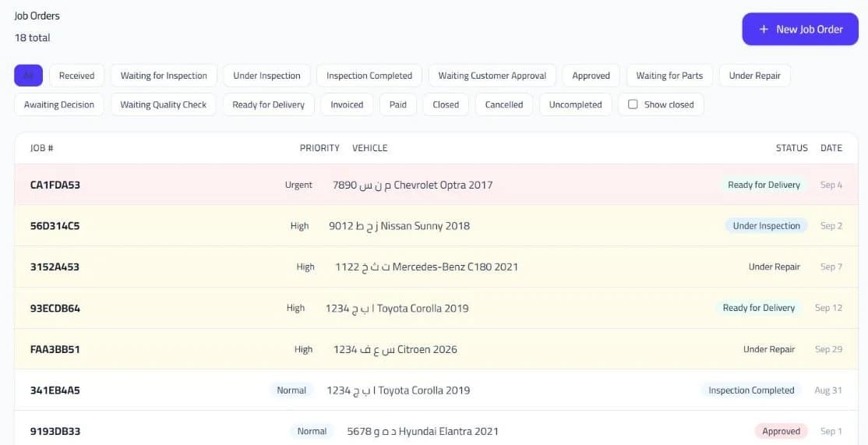Image resolution: width=868 pixels, height=445 pixels.
Task: Filter by Waiting for Parts
Action: click(x=669, y=76)
